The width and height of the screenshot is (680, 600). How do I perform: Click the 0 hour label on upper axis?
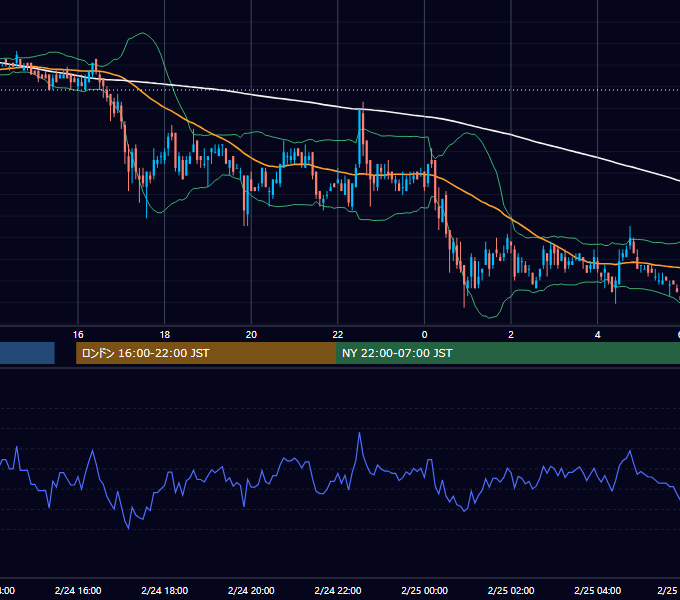(x=425, y=335)
